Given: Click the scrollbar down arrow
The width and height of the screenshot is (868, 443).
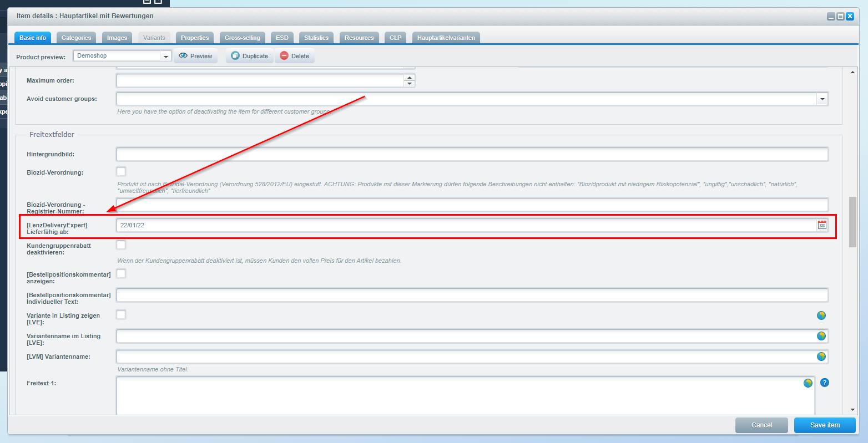Looking at the screenshot, I should pyautogui.click(x=852, y=410).
